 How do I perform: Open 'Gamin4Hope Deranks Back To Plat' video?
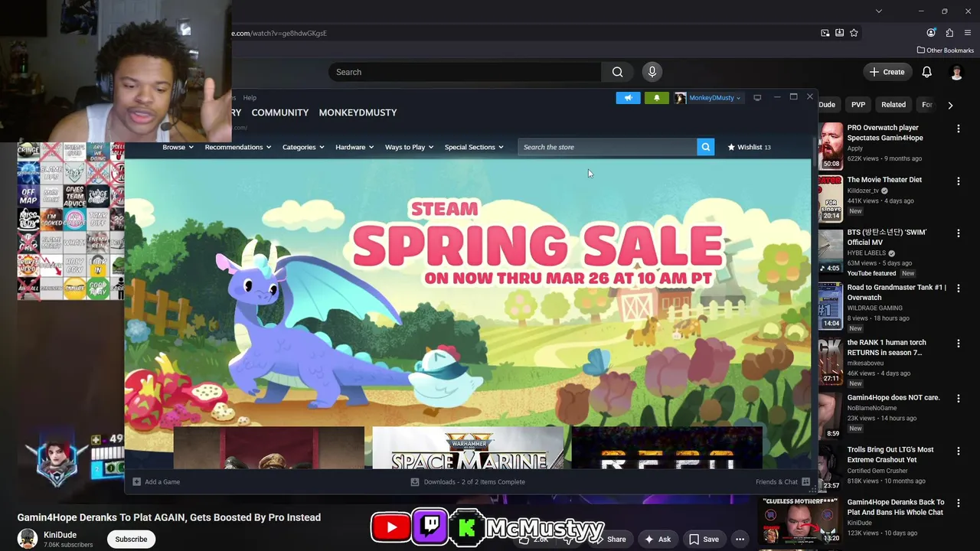[x=895, y=507]
